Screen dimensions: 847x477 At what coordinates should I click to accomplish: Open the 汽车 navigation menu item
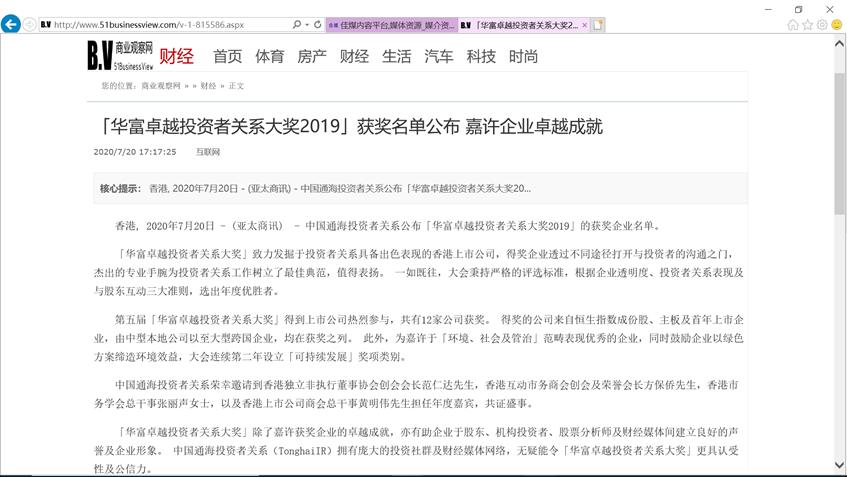click(x=439, y=56)
